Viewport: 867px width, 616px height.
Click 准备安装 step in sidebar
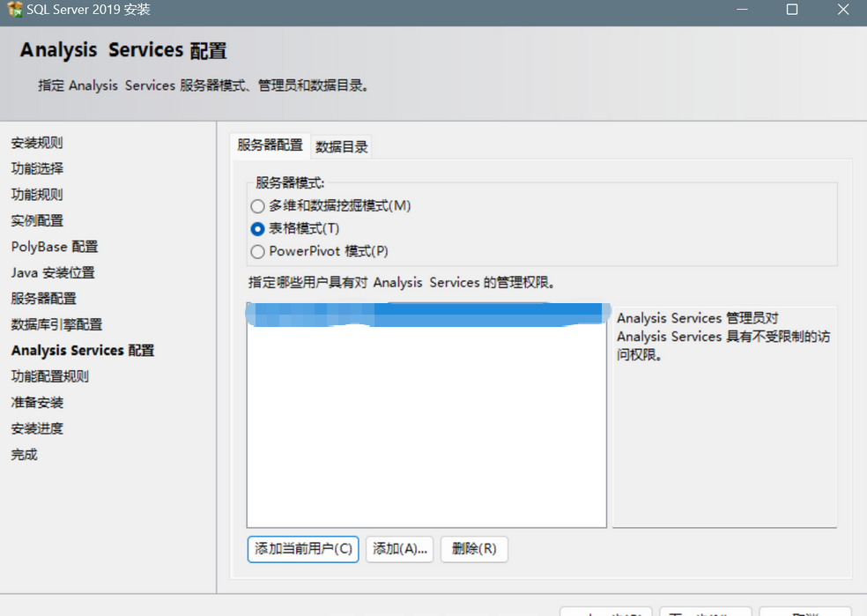coord(37,403)
